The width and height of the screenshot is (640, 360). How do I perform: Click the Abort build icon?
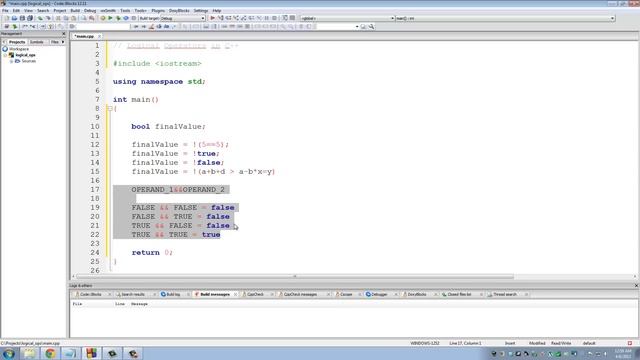click(x=133, y=18)
